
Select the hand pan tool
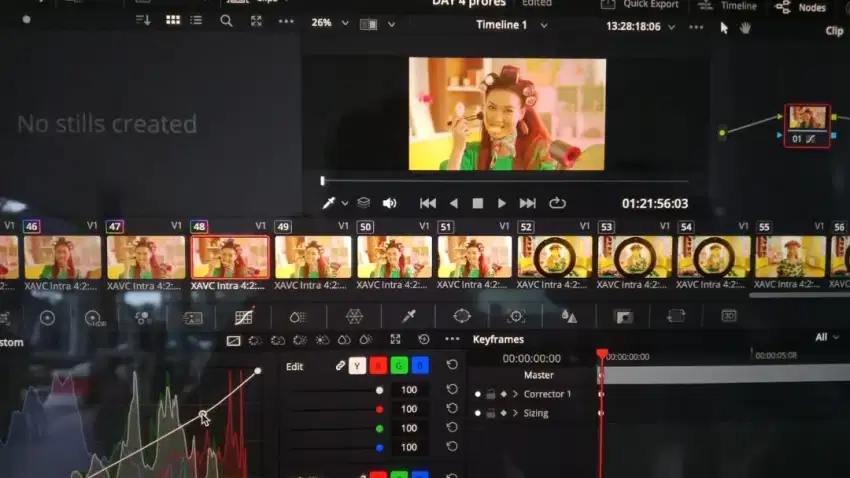(745, 28)
